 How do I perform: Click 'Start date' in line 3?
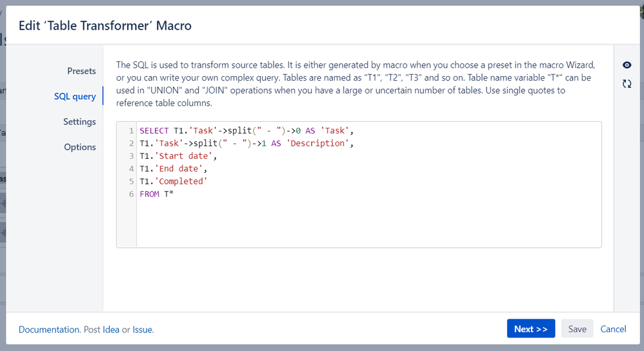(183, 156)
